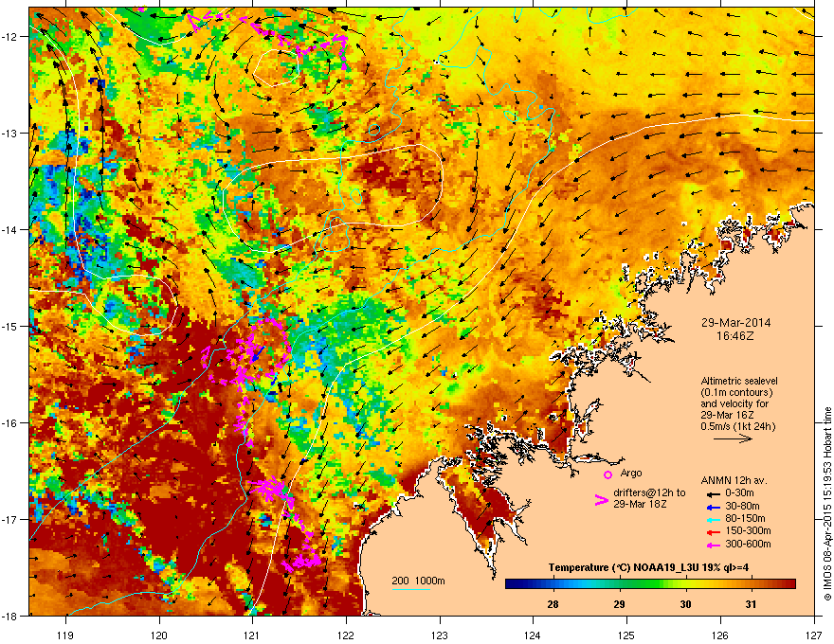
Task: Click the 30-80m depth label
Action: (742, 506)
